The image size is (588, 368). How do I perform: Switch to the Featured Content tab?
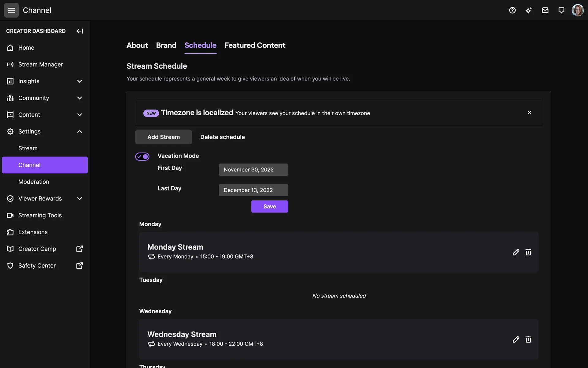point(255,45)
